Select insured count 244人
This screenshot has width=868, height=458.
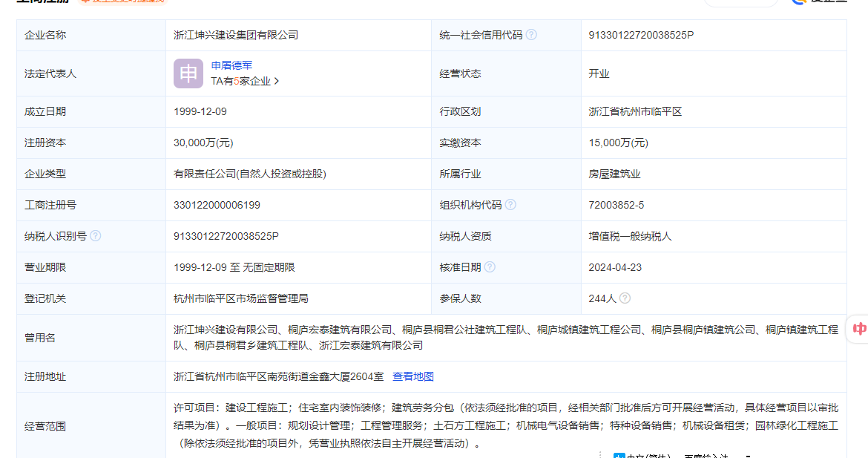(602, 298)
